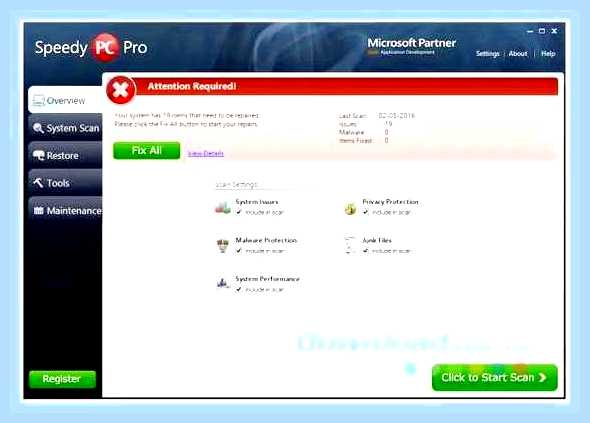
Task: Click the Microsoft Partner badge
Action: click(x=411, y=46)
